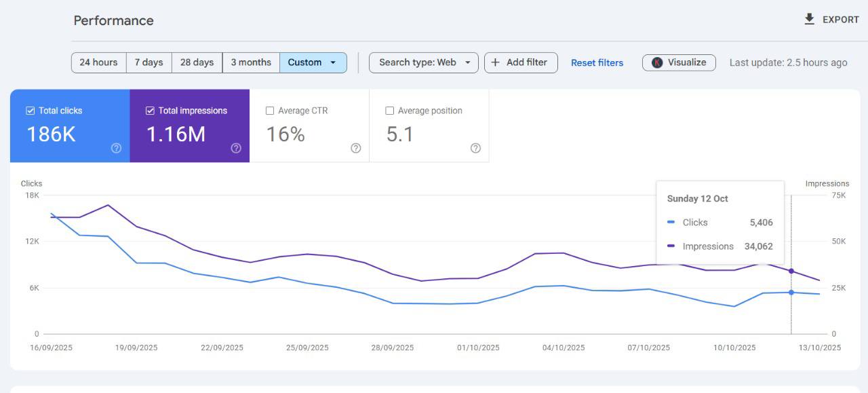868x393 pixels.
Task: Open help icon on Total impressions card
Action: click(236, 148)
